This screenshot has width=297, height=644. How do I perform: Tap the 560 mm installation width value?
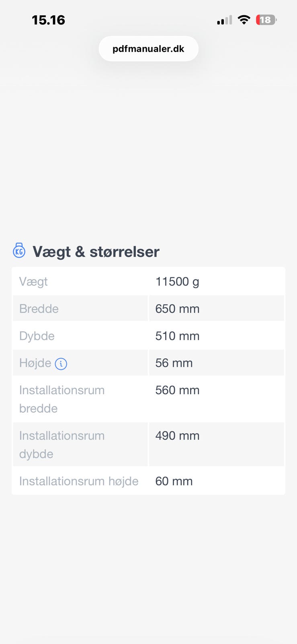pos(177,390)
